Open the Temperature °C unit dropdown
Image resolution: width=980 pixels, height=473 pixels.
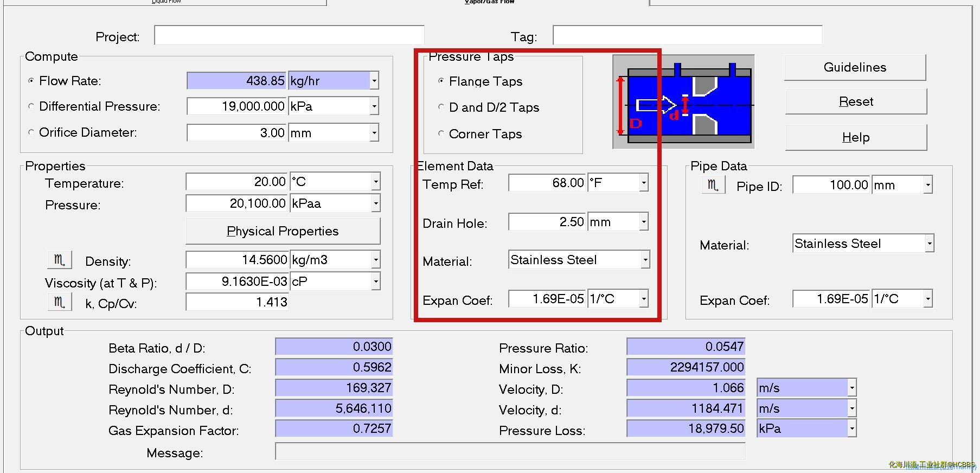click(x=376, y=182)
